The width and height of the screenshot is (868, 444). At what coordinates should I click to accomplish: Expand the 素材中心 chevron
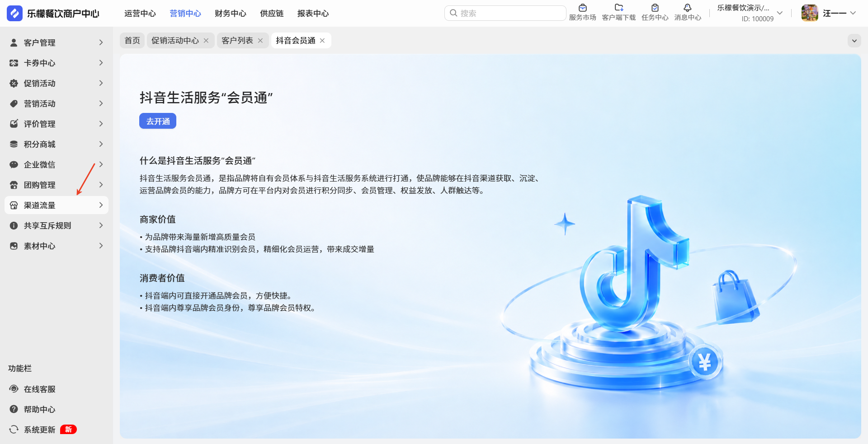(101, 246)
